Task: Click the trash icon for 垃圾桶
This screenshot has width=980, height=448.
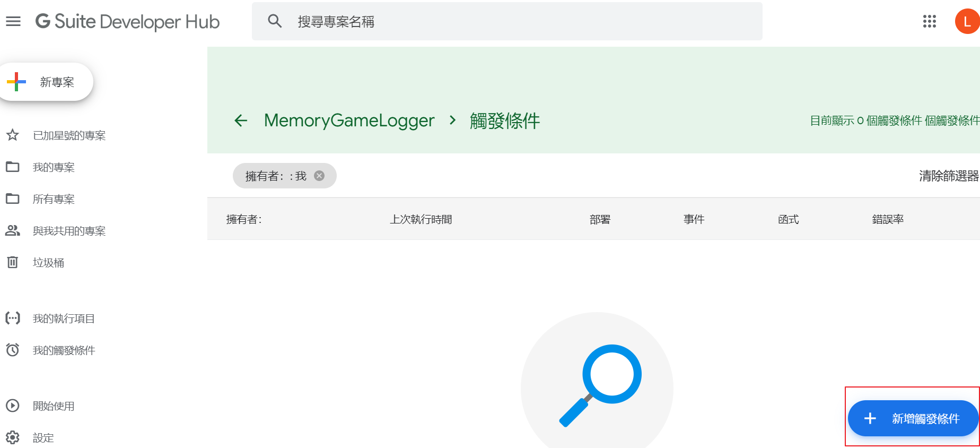Action: coord(13,262)
